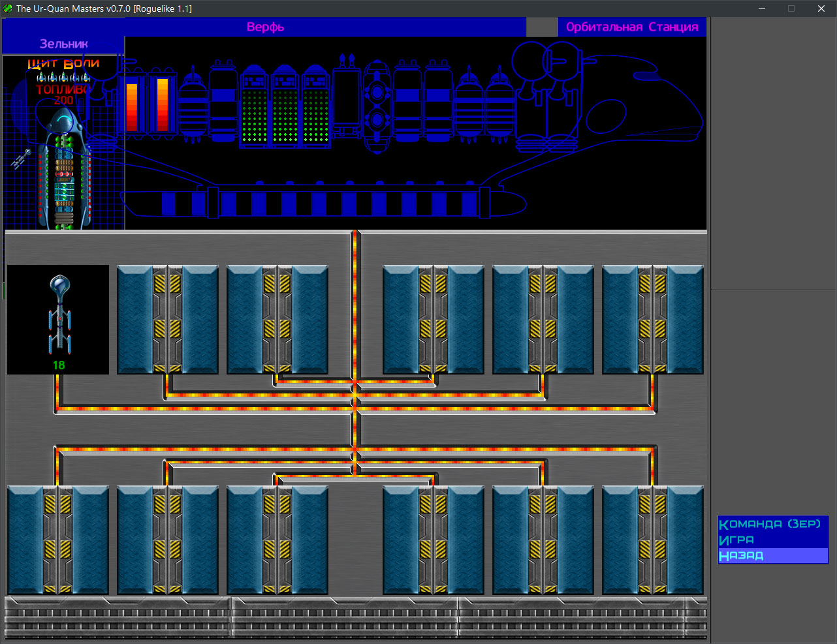837x644 pixels.
Task: Click Щит Воли label
Action: pos(63,63)
